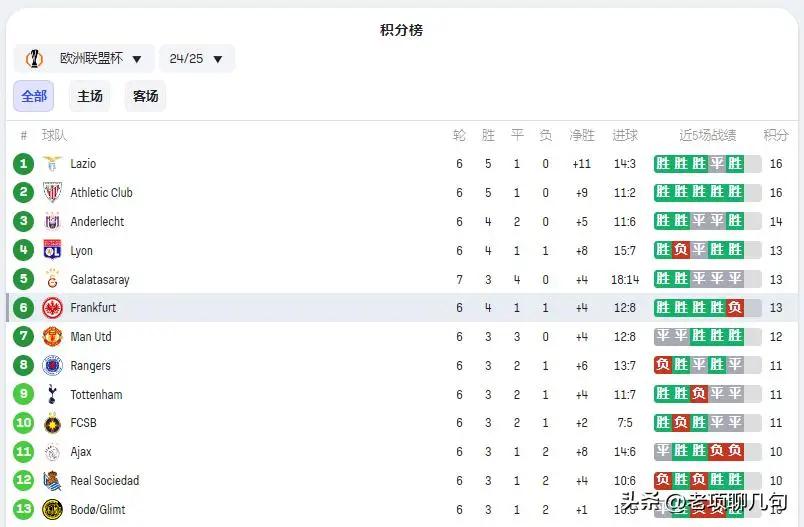Select the 全部 standings tab
Screen dimensions: 804x527
34,96
